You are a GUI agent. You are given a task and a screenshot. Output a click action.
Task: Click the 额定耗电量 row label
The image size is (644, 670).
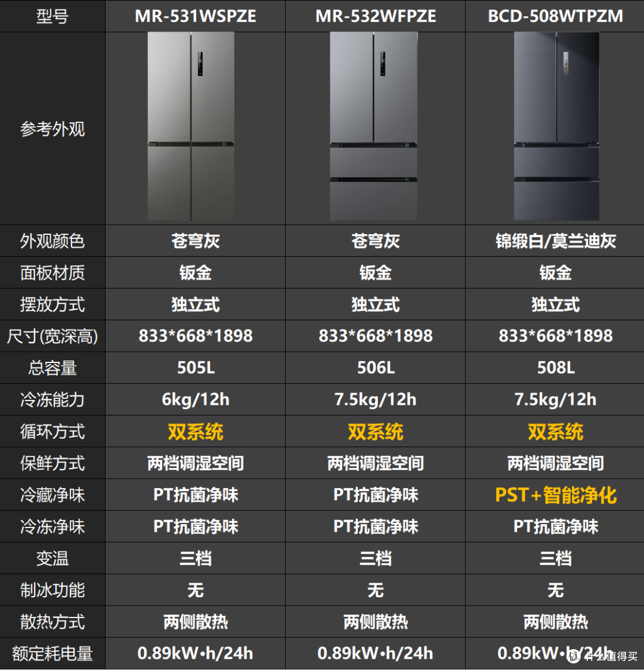click(52, 654)
